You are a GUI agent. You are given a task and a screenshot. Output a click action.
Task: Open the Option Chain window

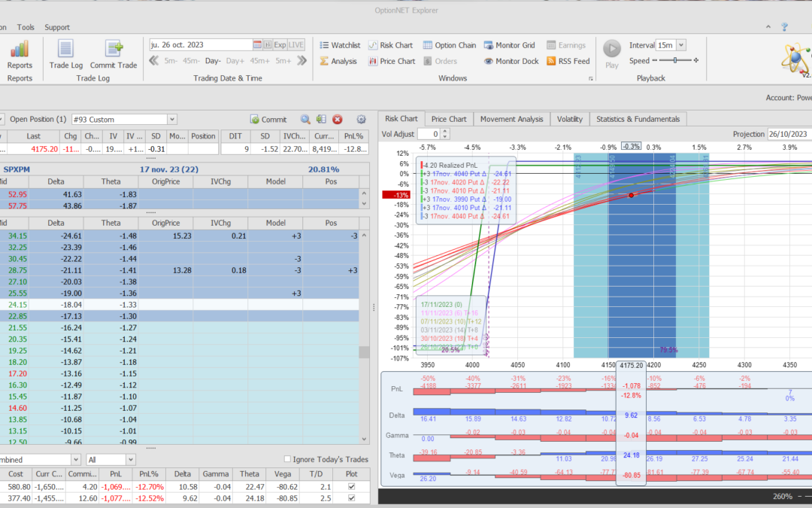[449, 45]
